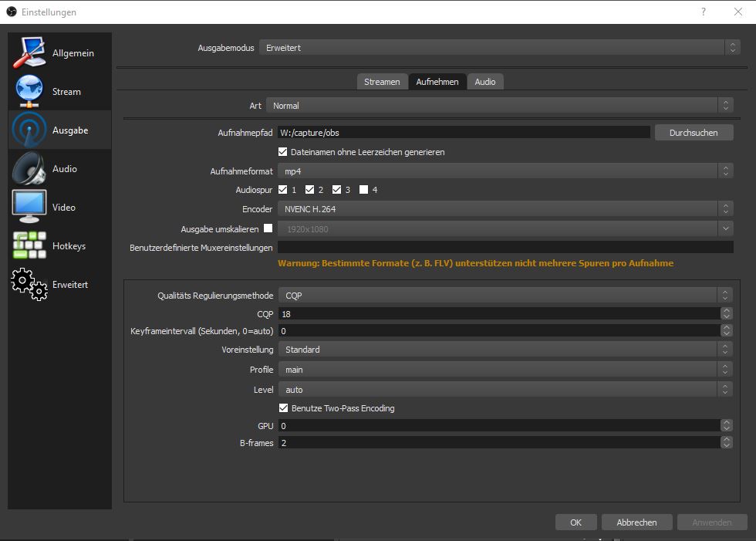
Task: Enable Audiospur 4 checkbox
Action: 363,190
